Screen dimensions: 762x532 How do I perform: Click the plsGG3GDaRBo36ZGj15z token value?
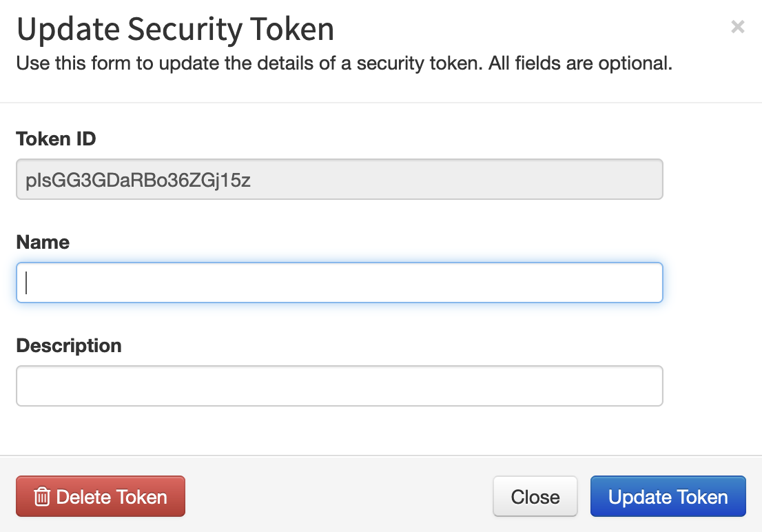(138, 180)
